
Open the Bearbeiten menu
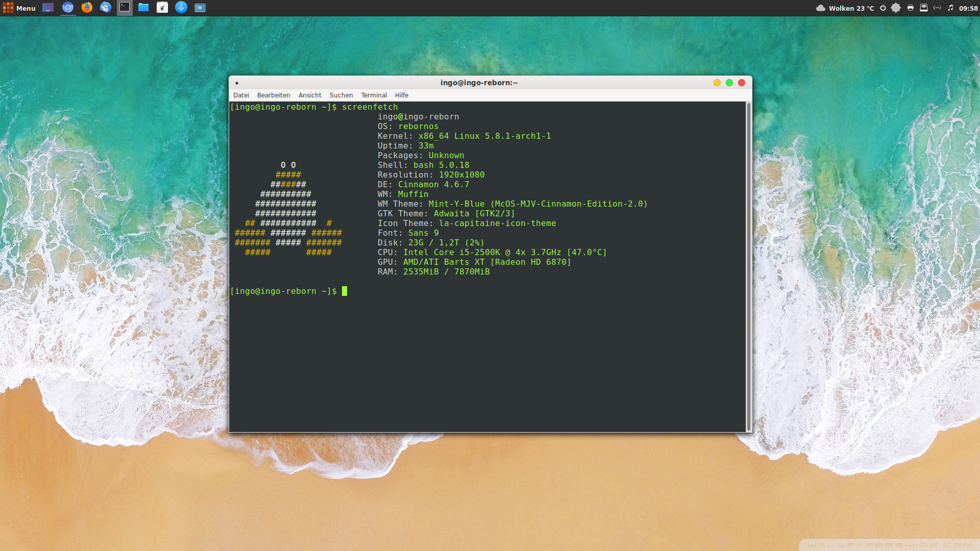[274, 95]
